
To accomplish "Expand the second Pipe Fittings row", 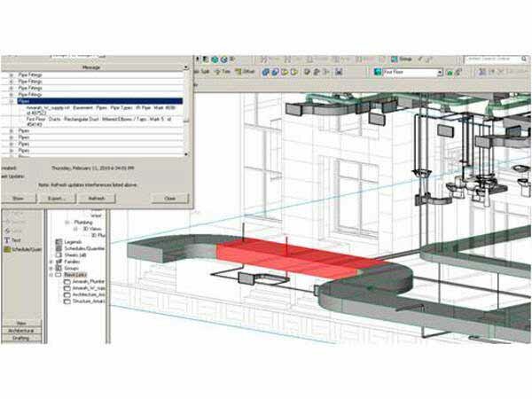I will [12, 82].
